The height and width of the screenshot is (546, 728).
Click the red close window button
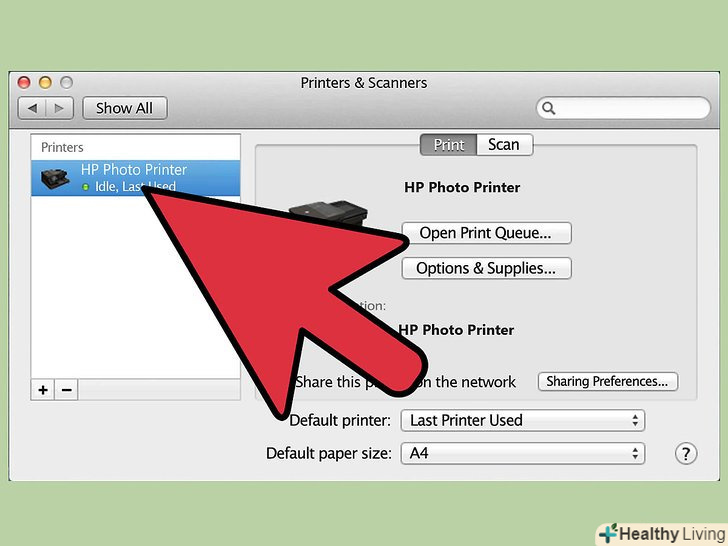24,83
